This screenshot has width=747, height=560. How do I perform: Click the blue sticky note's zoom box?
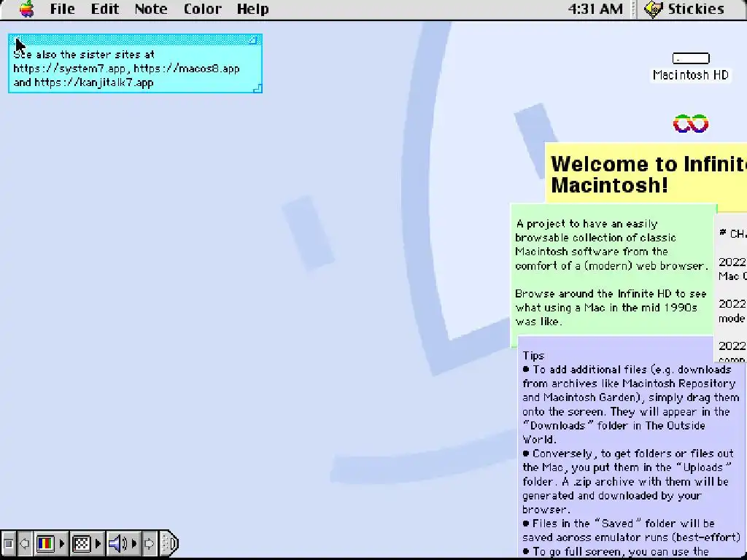coord(253,41)
